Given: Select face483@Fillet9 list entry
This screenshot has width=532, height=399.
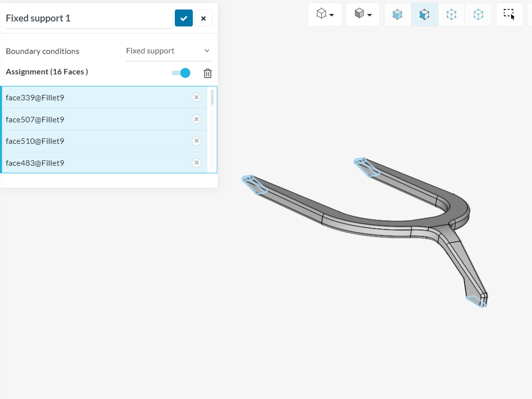Looking at the screenshot, I should 104,163.
